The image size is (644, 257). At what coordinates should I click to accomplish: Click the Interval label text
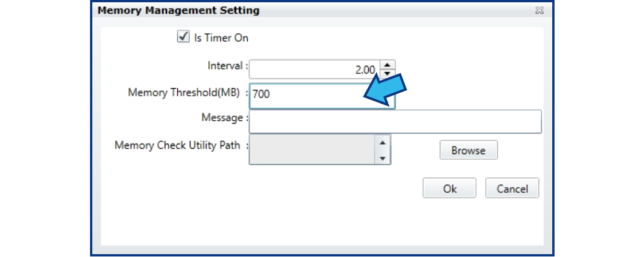[227, 66]
